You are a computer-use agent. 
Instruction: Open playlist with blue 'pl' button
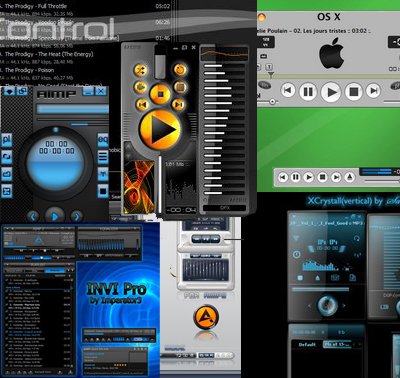tap(7, 139)
